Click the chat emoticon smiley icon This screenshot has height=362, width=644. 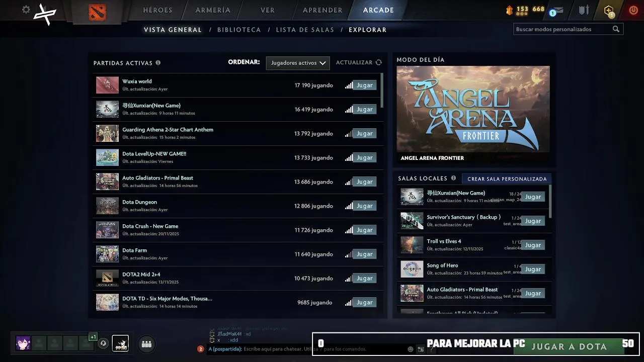tap(411, 349)
